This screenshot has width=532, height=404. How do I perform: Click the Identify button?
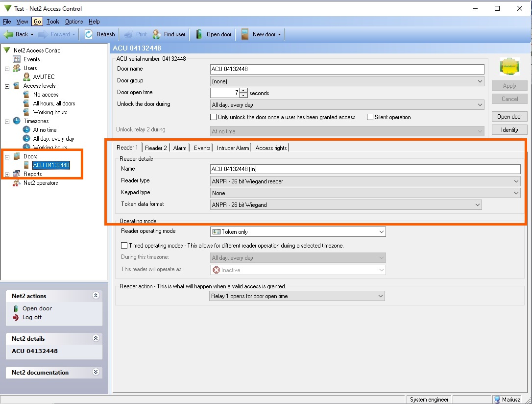click(x=509, y=130)
